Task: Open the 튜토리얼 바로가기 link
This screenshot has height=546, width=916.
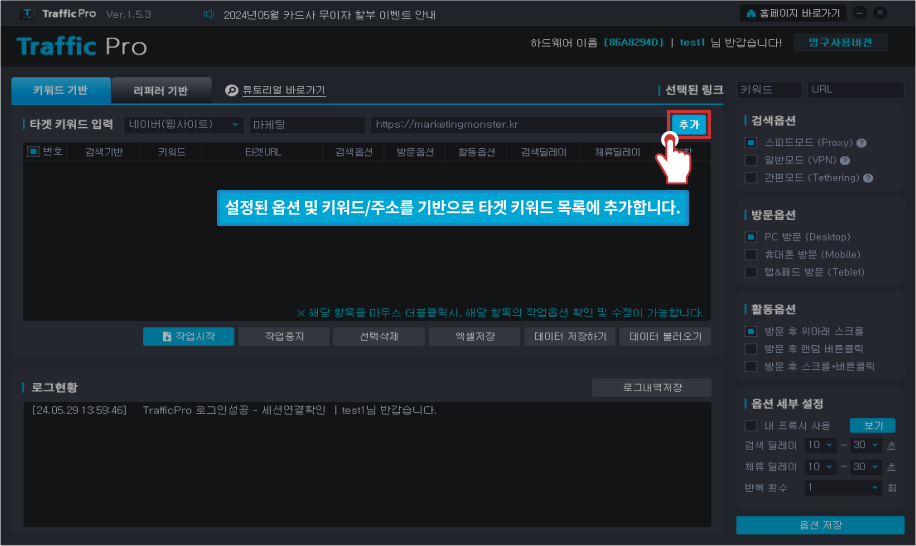Action: (x=284, y=90)
